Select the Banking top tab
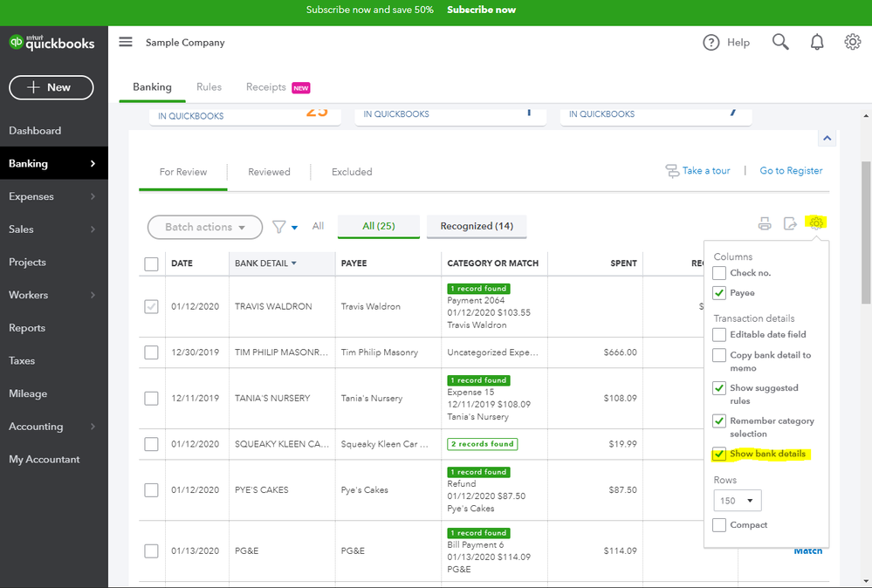872x588 pixels. (152, 86)
